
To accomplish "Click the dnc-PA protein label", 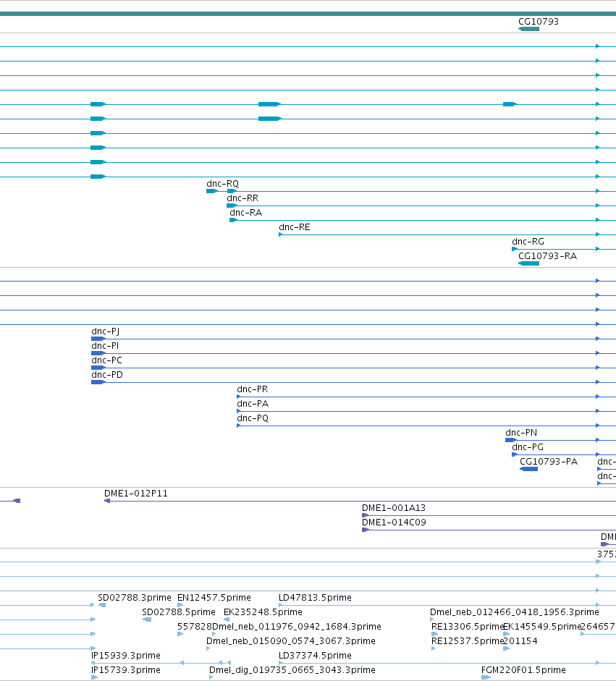I will (x=253, y=404).
